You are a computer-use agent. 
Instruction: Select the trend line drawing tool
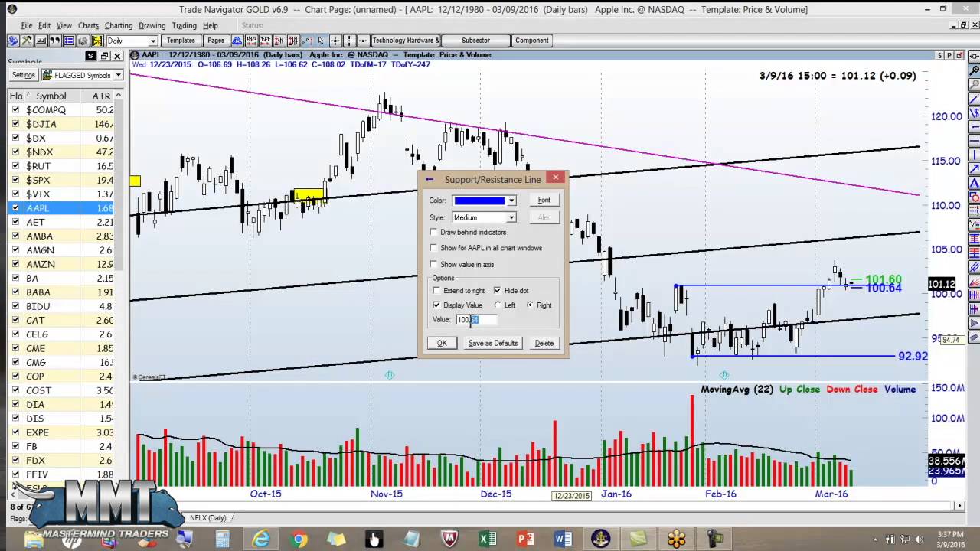point(974,100)
